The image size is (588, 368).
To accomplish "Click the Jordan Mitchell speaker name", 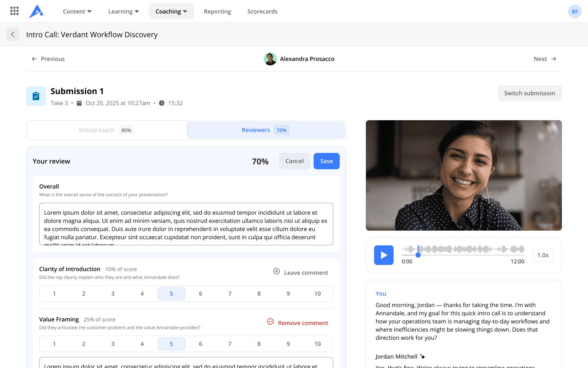I will click(x=396, y=357).
